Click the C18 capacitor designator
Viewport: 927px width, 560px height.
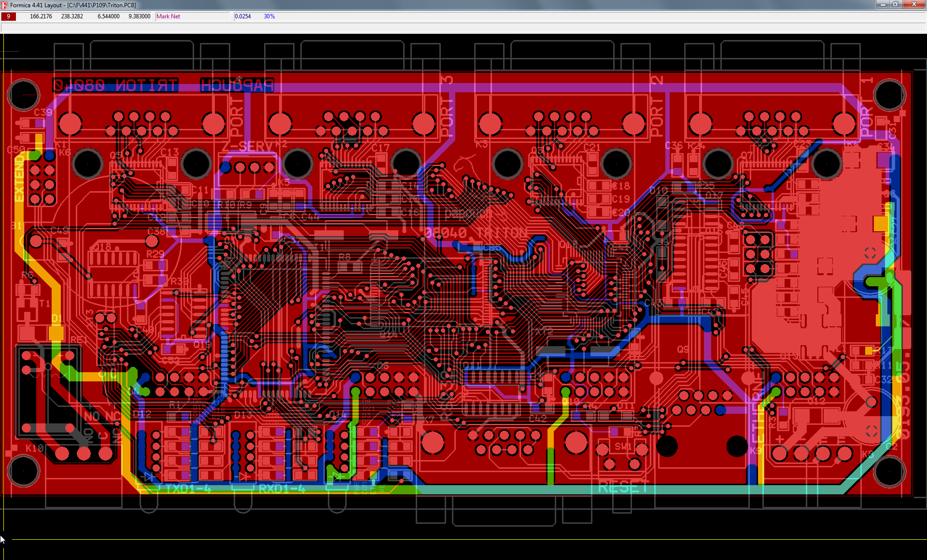pyautogui.click(x=621, y=186)
